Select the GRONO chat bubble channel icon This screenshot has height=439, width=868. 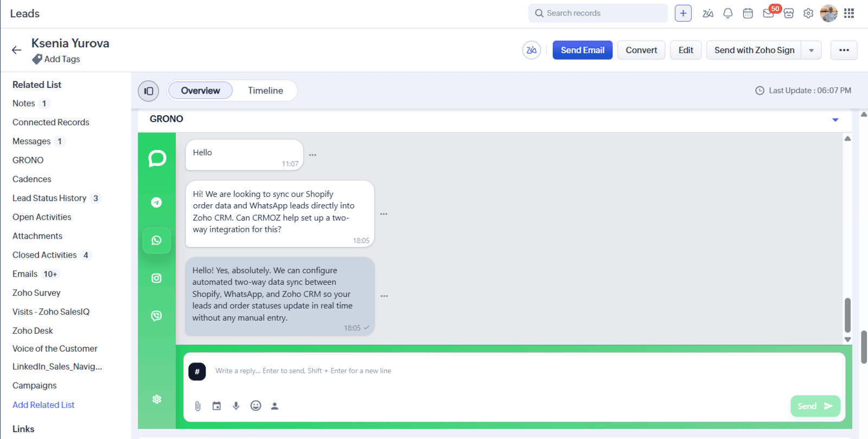tap(157, 158)
